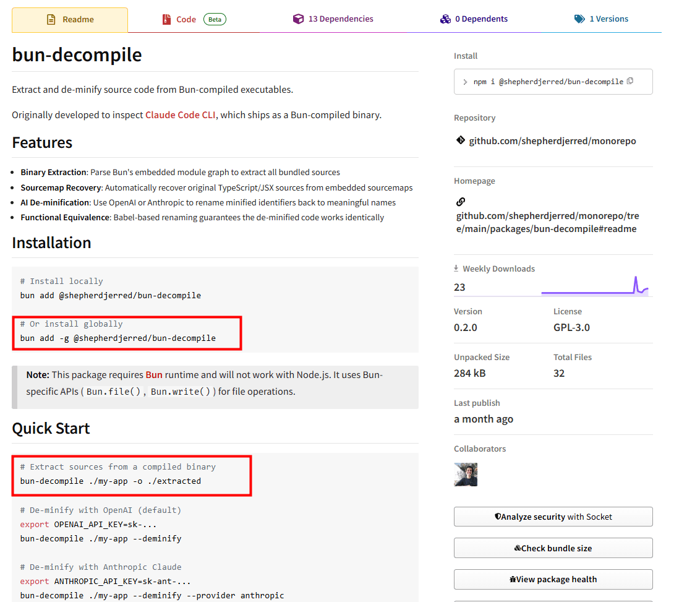Click the weekly downloads sparkline chart
Viewport: 700px width, 602px height.
click(x=594, y=286)
